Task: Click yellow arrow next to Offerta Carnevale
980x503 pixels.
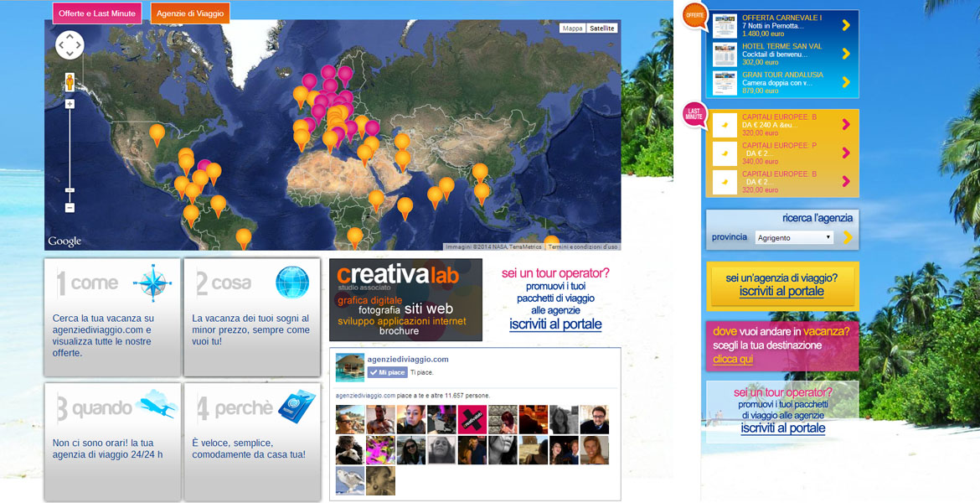Action: pyautogui.click(x=846, y=25)
